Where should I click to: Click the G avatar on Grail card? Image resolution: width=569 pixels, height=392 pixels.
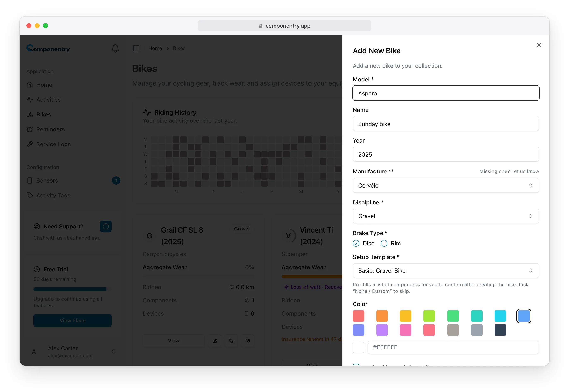(149, 236)
